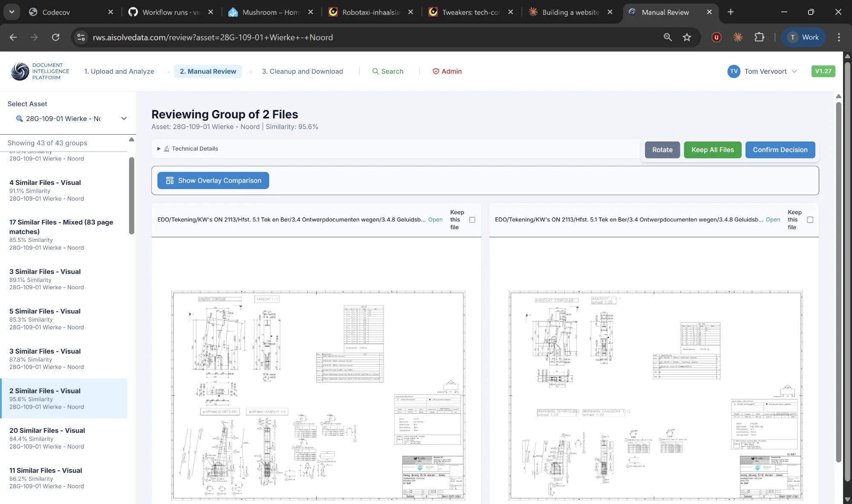Open the browser extensions puzzle icon

click(759, 37)
